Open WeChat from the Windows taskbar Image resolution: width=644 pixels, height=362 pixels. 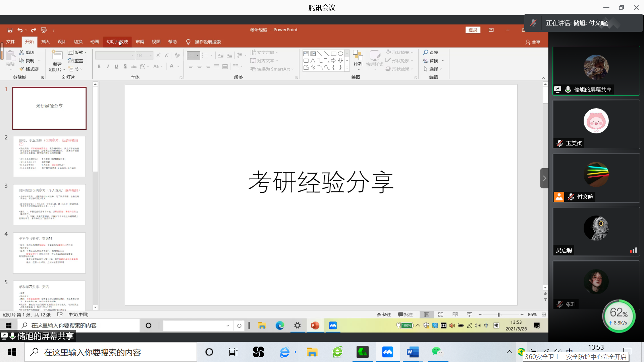tap(437, 352)
